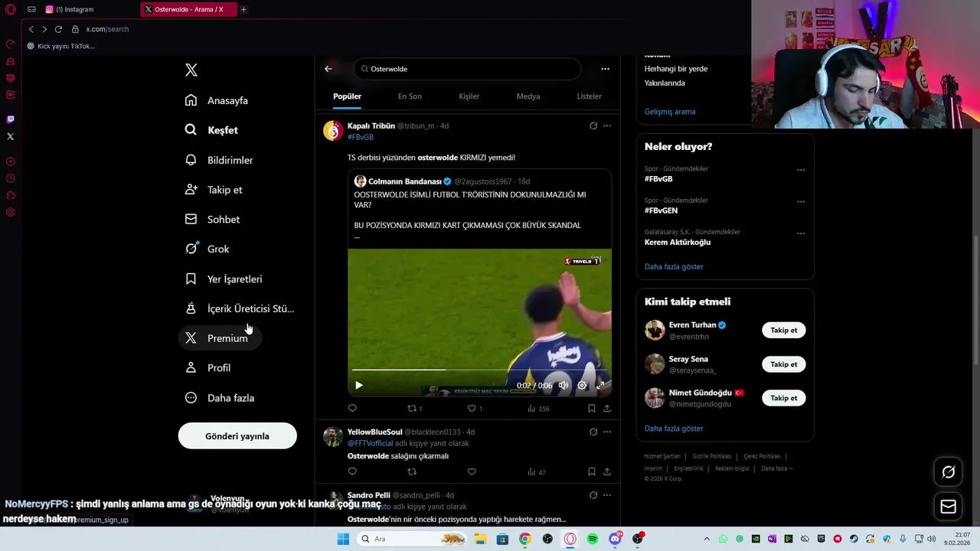Screen dimensions: 980x551
Task: Open video settings gear in player
Action: 582,385
